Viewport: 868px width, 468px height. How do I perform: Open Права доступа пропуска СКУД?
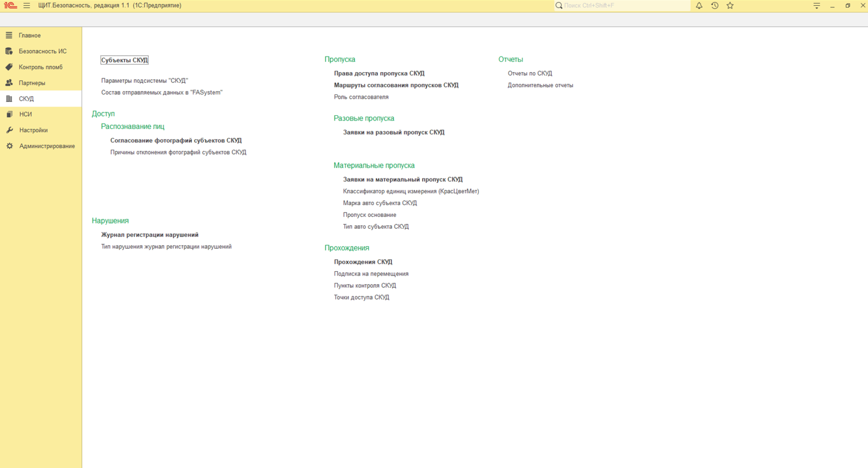pyautogui.click(x=379, y=73)
